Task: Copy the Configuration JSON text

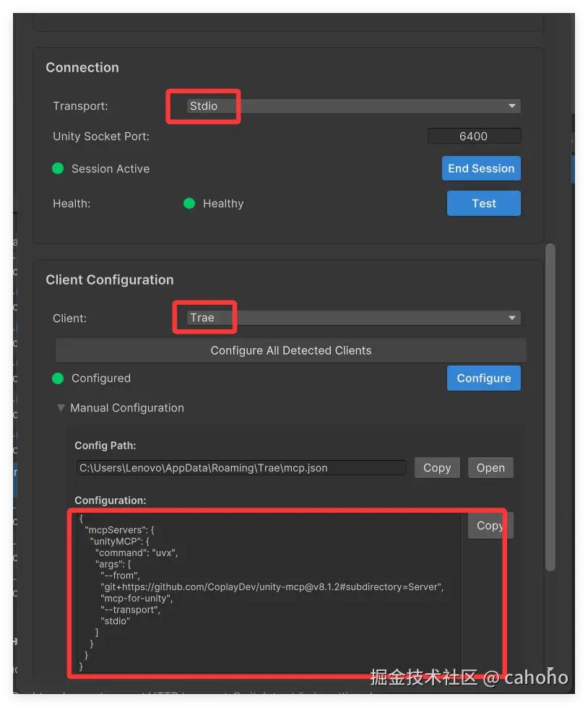Action: click(489, 526)
